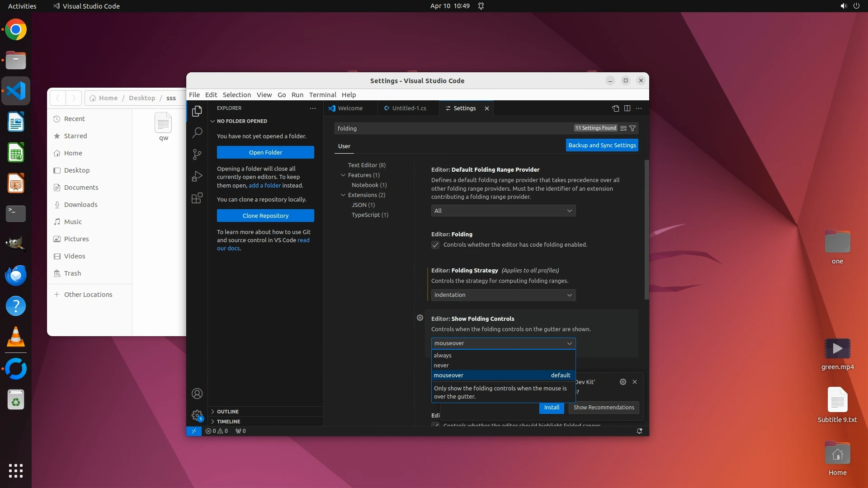
Task: Click the folding settings search field
Action: 452,128
